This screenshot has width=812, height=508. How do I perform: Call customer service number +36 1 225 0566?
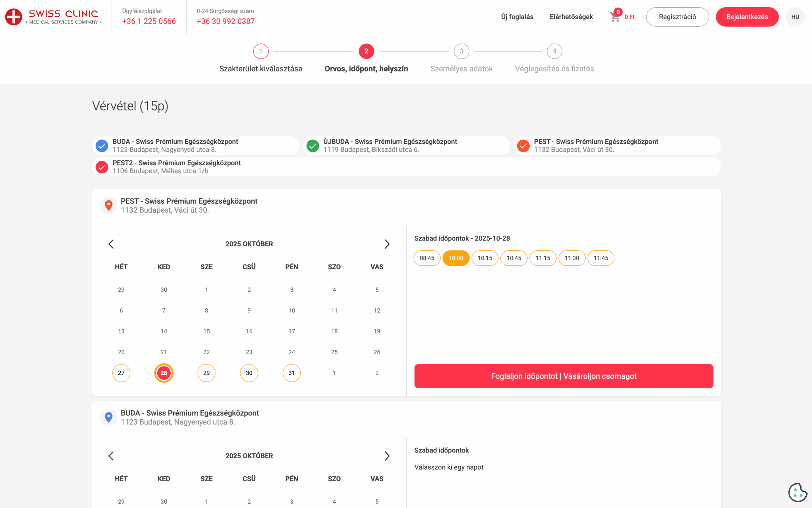click(149, 21)
